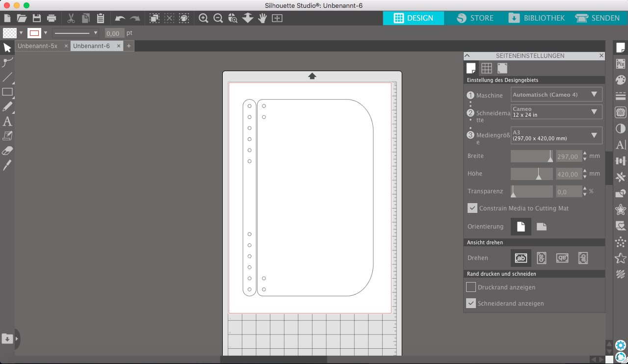Viewport: 628px width, 364px height.
Task: Select the knife tool
Action: (x=7, y=165)
